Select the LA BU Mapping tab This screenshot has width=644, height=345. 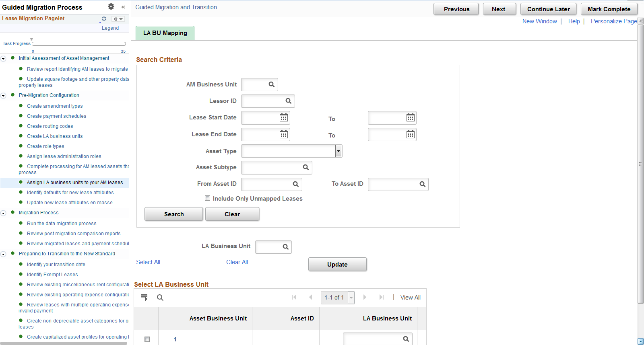pyautogui.click(x=165, y=33)
